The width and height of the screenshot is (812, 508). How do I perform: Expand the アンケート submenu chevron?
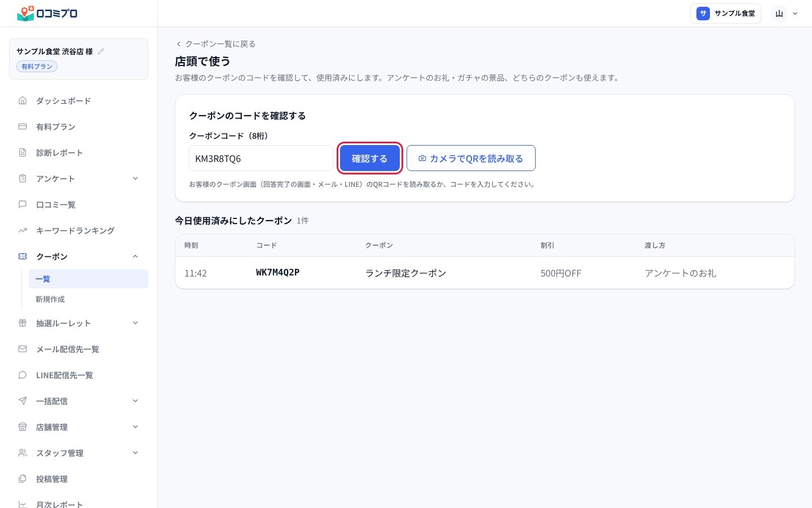coord(135,178)
